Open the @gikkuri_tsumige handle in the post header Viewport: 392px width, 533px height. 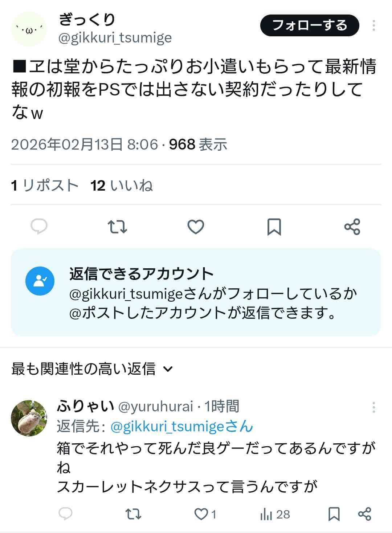click(x=115, y=38)
